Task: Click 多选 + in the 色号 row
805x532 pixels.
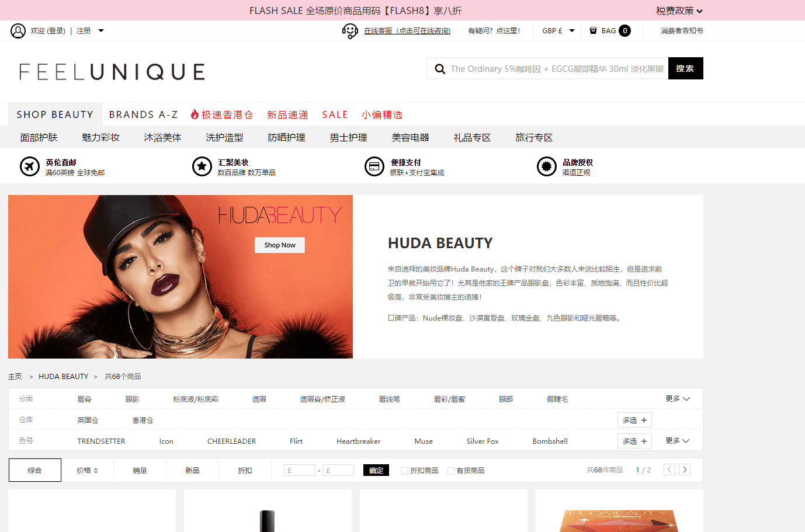Action: 634,441
